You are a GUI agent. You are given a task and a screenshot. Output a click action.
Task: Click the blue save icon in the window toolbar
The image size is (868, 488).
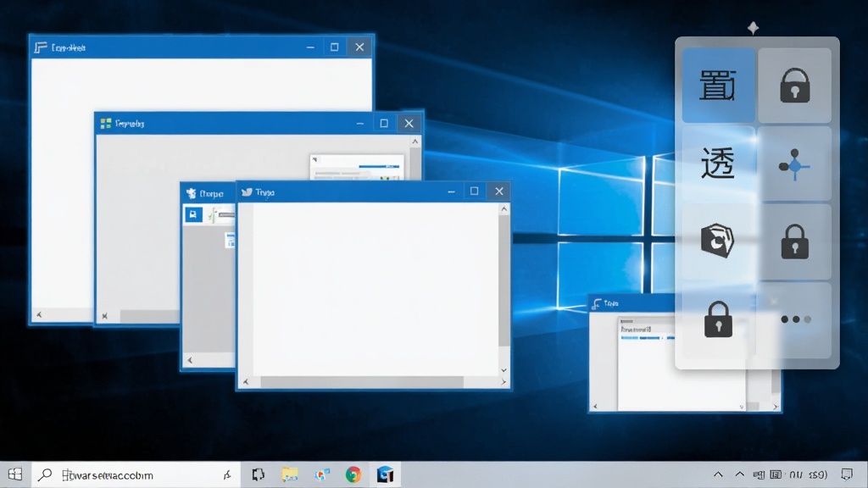coord(193,214)
